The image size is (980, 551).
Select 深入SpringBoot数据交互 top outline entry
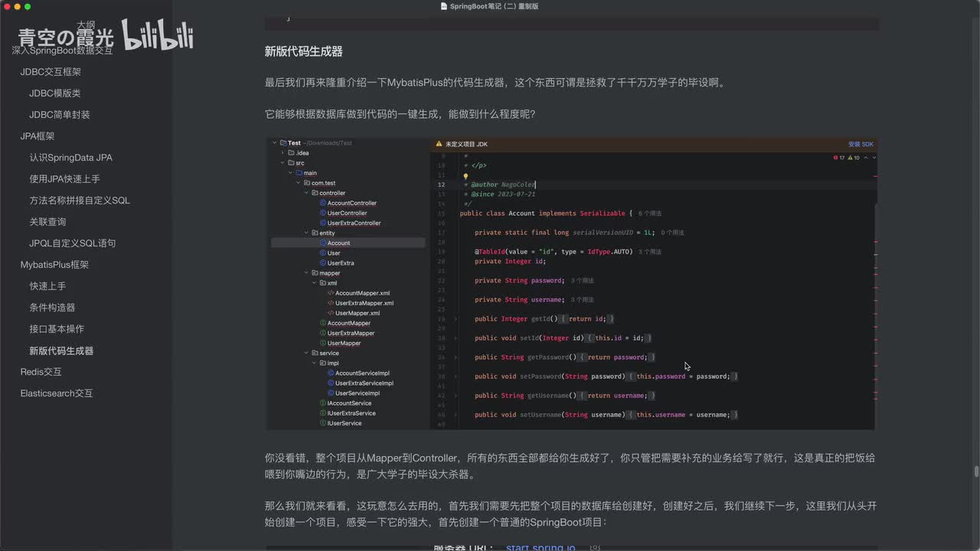pyautogui.click(x=62, y=51)
